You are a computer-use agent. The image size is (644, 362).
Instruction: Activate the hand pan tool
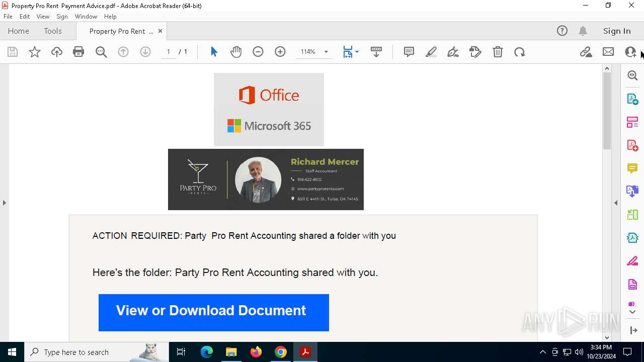236,52
